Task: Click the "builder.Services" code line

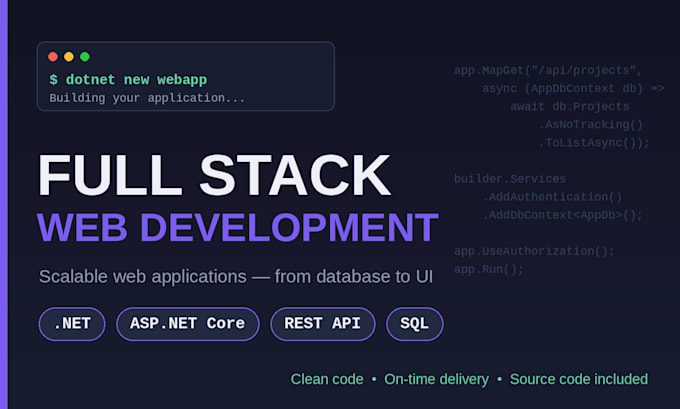Action: coord(510,179)
